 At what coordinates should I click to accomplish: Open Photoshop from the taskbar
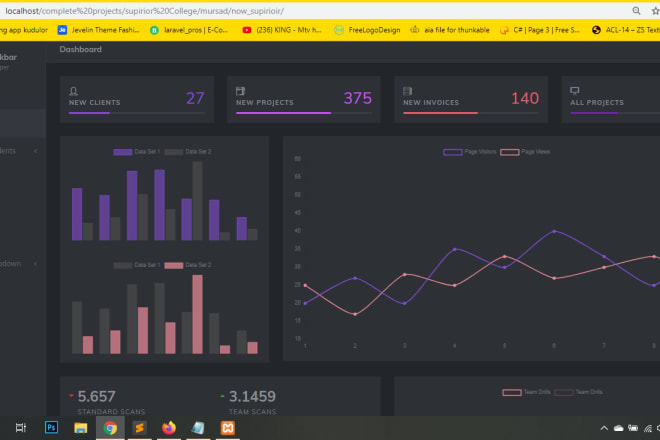(51, 428)
